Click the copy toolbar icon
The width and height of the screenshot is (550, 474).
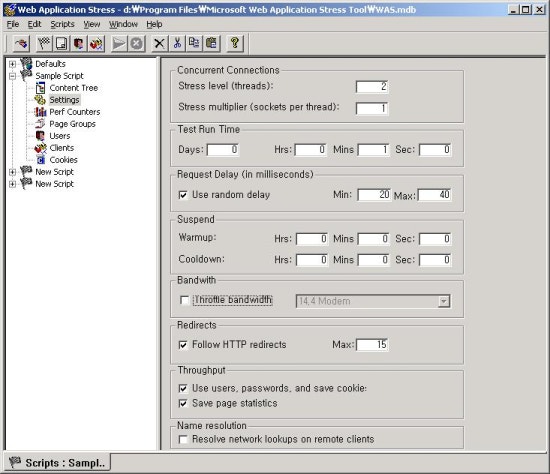tap(194, 44)
